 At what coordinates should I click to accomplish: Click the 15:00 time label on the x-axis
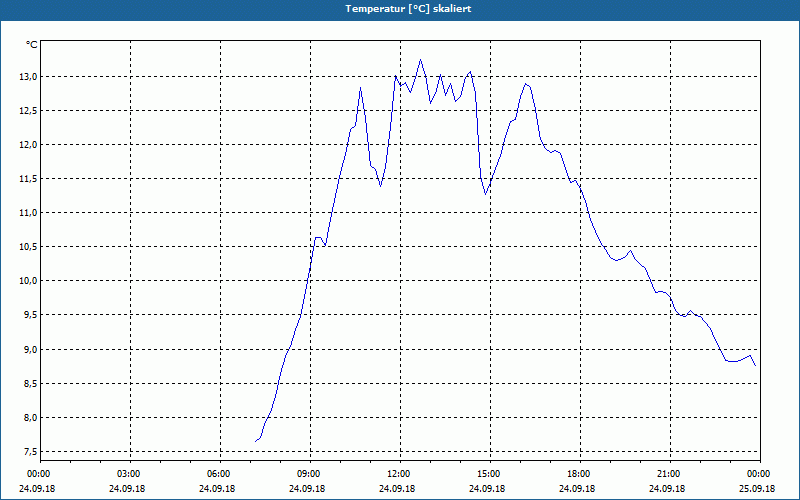(x=489, y=474)
